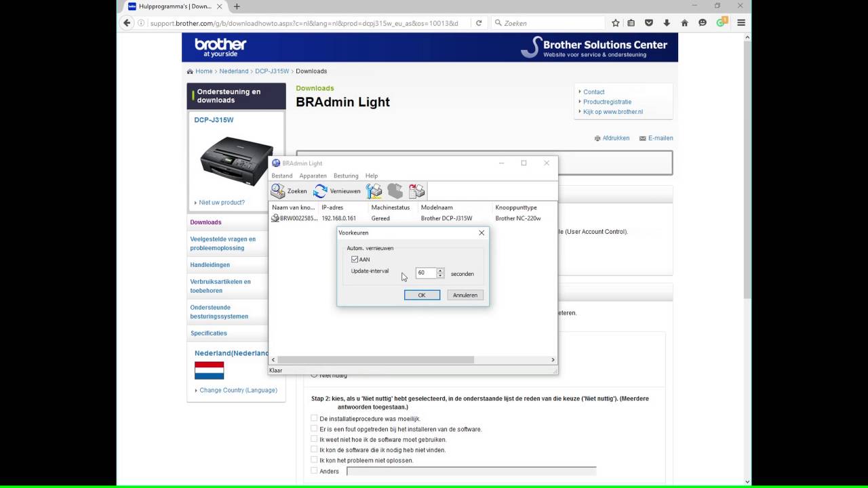Click OK in Voorkeuren dialog

(422, 295)
